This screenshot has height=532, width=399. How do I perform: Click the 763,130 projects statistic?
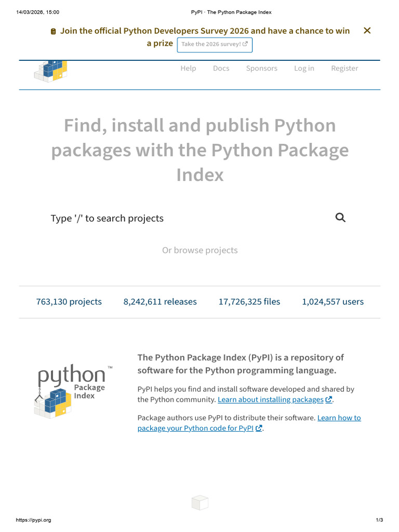coord(69,301)
